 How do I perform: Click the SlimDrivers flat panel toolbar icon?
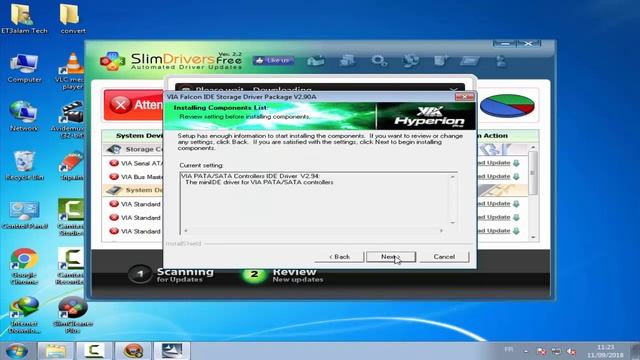point(470,61)
